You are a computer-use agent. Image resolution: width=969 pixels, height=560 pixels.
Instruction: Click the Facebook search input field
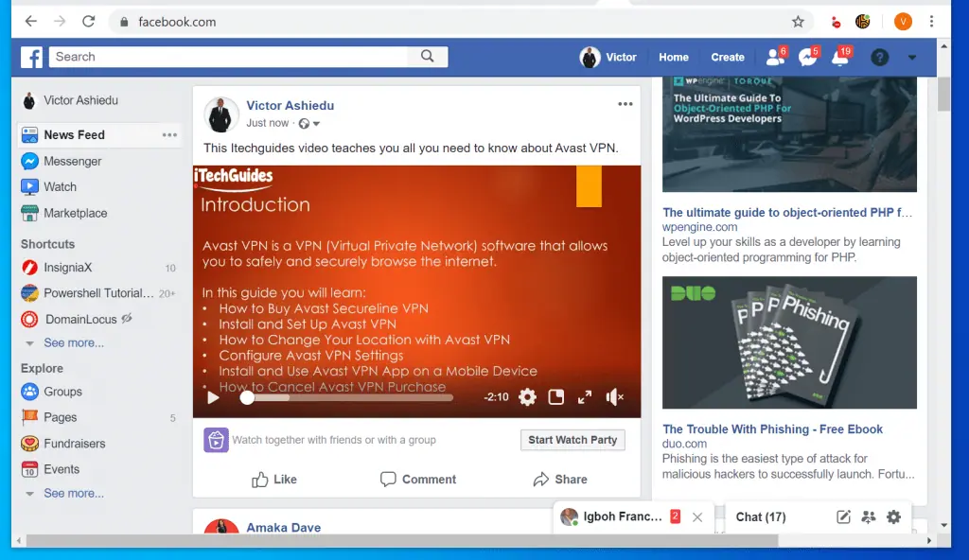pos(237,57)
